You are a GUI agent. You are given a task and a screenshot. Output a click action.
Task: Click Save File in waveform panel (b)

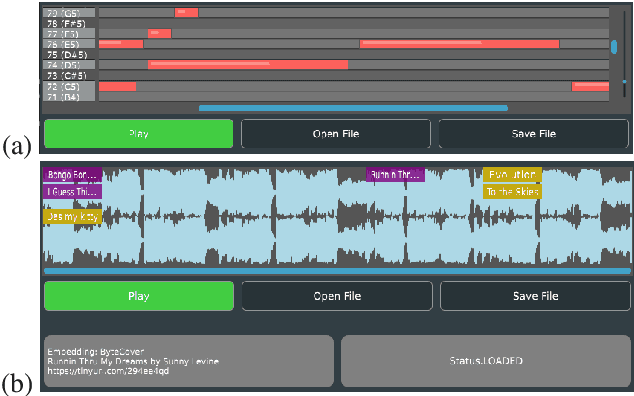tap(535, 296)
